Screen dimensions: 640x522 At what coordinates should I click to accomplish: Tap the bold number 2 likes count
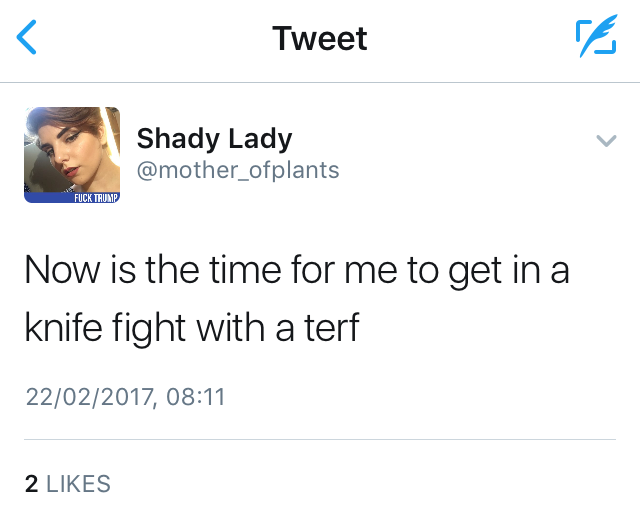31,484
